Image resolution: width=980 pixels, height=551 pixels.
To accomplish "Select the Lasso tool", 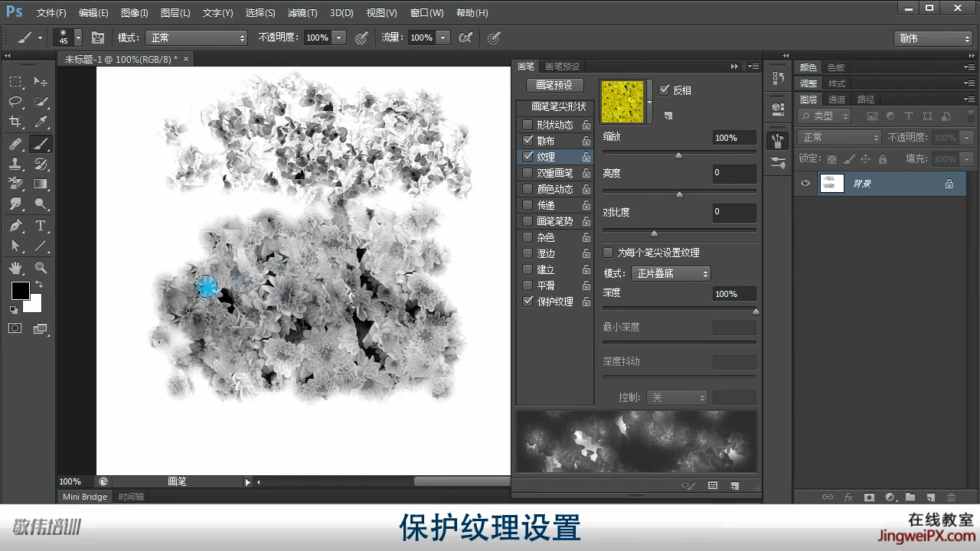I will [15, 102].
